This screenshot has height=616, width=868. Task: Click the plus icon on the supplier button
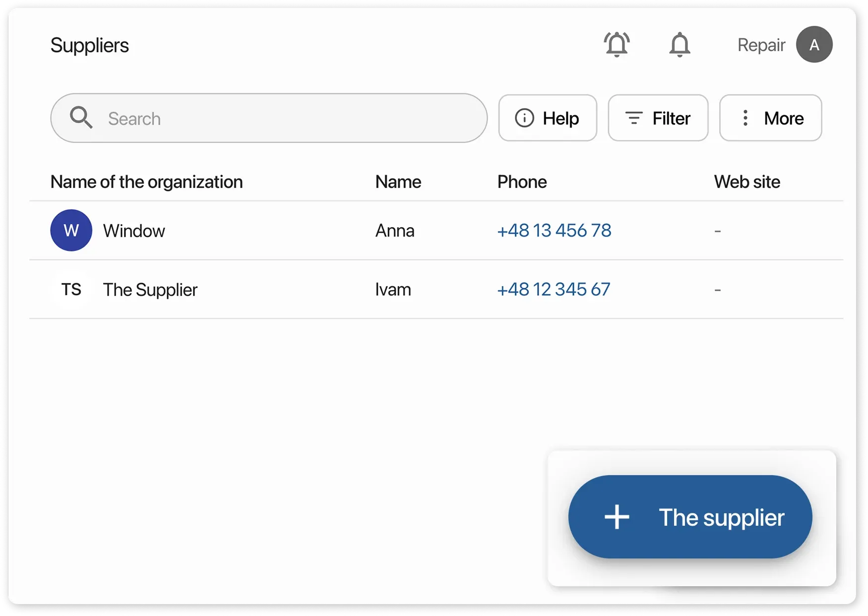(x=617, y=517)
